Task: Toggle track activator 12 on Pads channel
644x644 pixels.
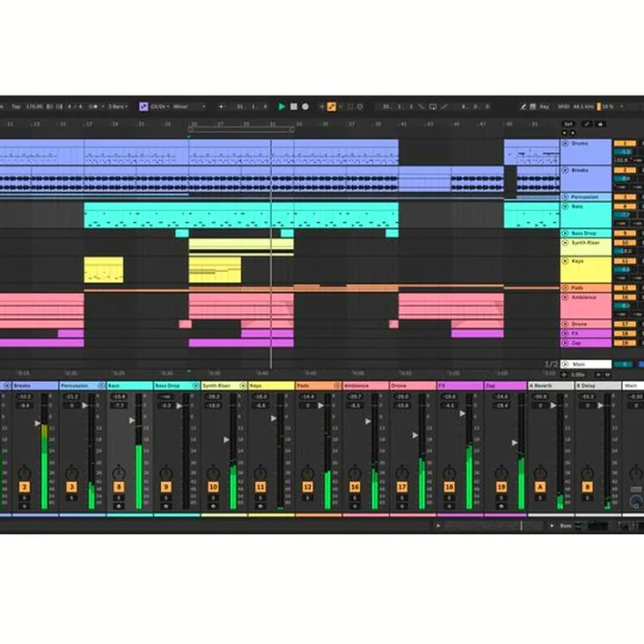Action: coord(307,488)
